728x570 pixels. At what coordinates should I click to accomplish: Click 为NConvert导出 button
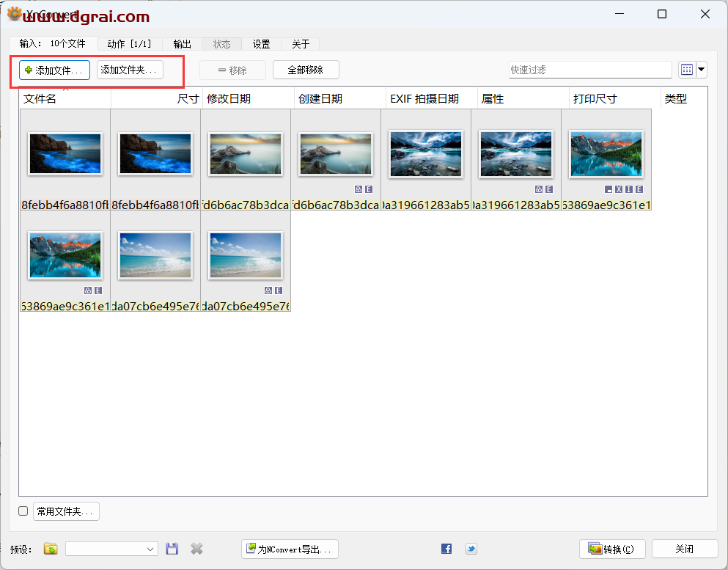tap(290, 549)
